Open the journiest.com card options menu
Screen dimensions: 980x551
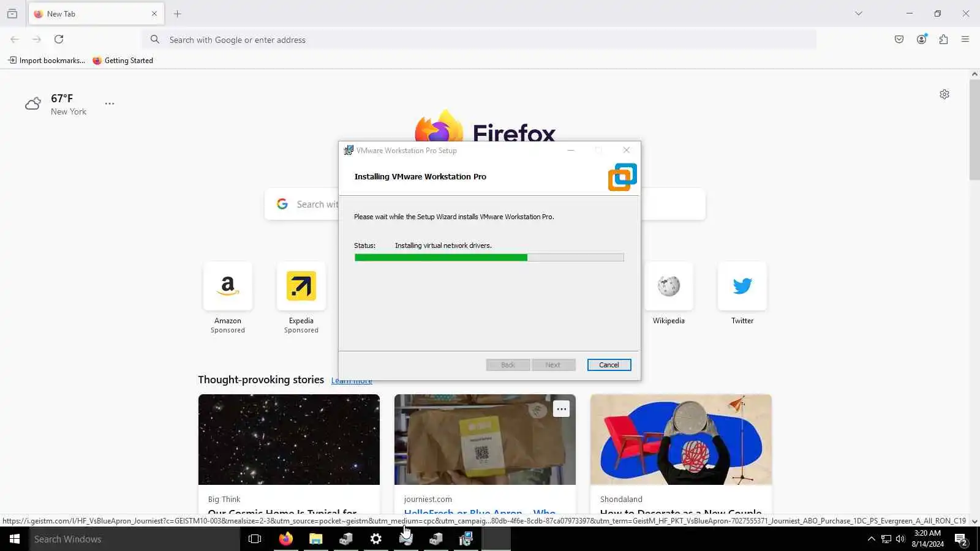(x=562, y=409)
